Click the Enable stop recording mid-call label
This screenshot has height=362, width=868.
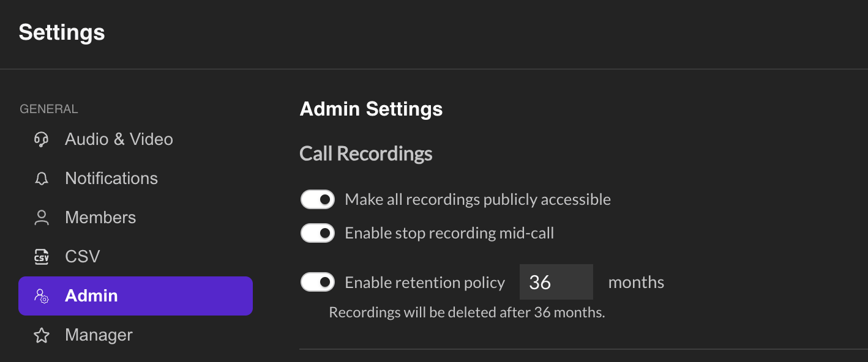[449, 234]
